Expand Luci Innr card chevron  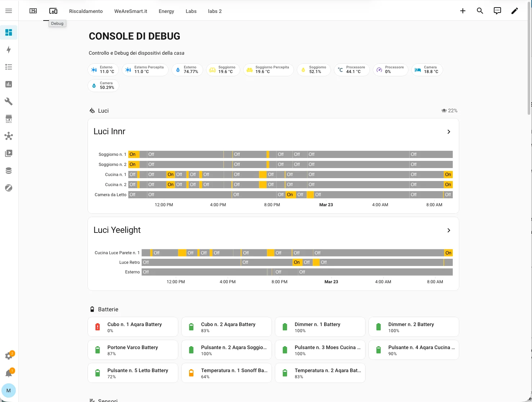pyautogui.click(x=448, y=132)
